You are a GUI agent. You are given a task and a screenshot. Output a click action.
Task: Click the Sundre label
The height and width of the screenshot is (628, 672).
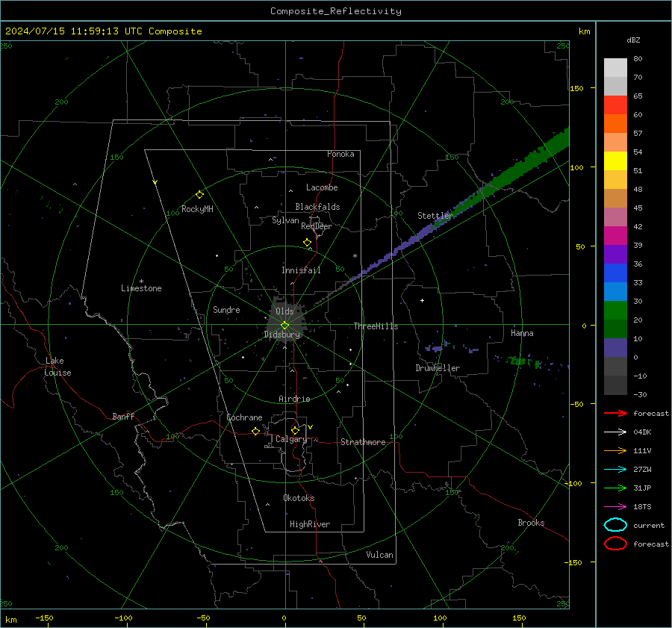226,310
